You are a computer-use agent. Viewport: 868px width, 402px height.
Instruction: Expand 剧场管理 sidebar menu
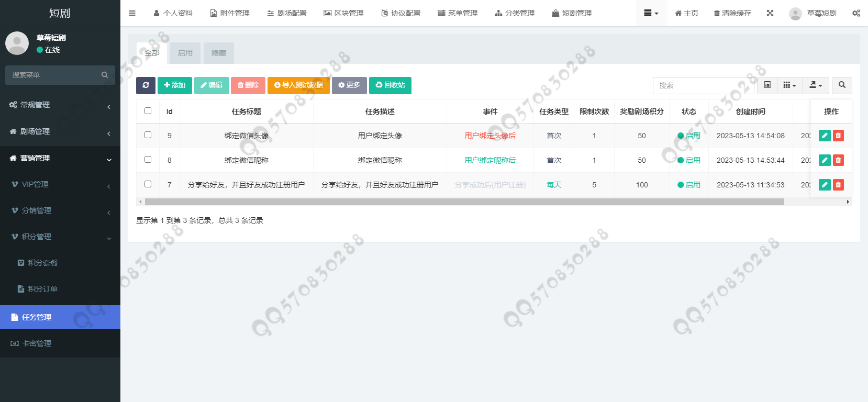[60, 131]
